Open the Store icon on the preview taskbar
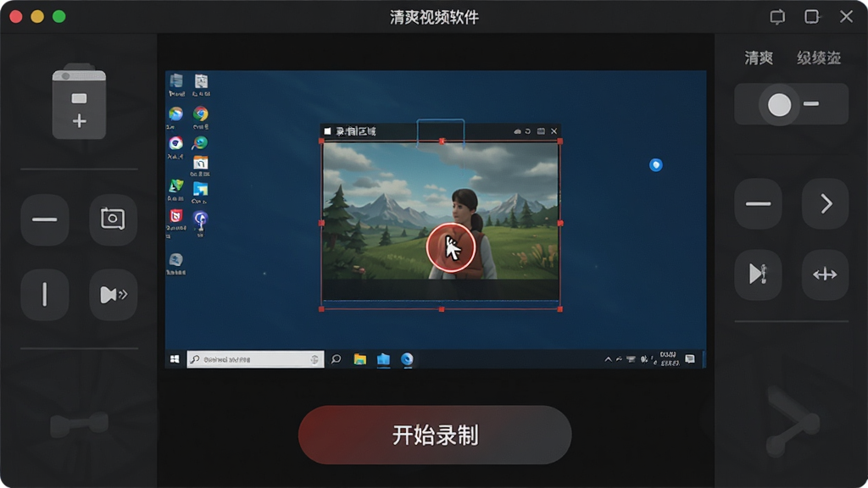This screenshot has width=868, height=488. click(x=383, y=359)
